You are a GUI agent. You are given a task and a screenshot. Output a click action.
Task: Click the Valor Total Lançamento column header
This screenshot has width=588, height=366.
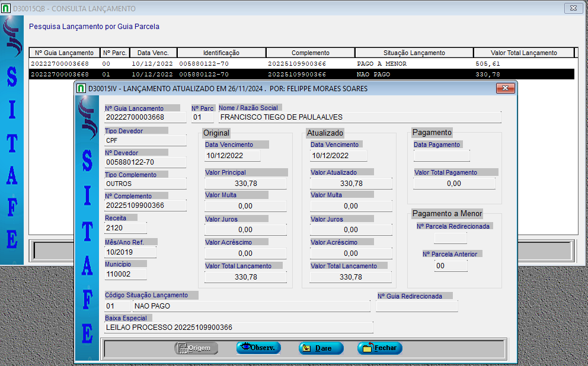click(x=516, y=53)
